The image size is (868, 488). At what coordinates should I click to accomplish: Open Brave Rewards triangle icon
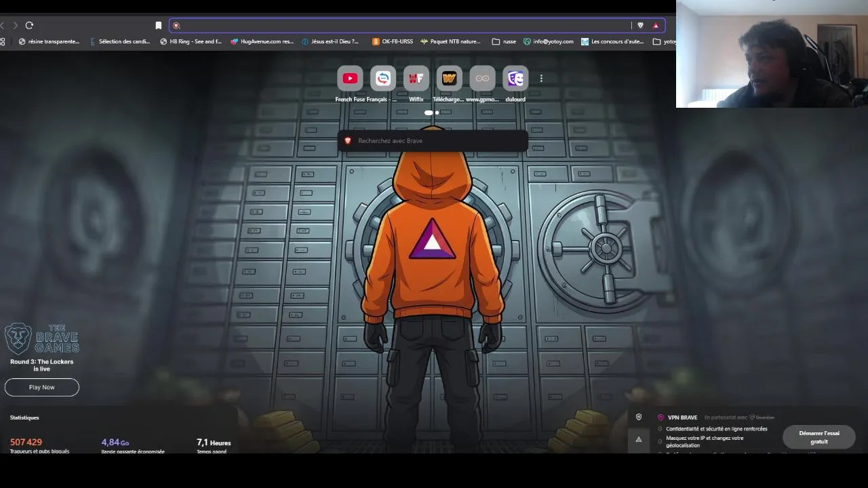[656, 25]
